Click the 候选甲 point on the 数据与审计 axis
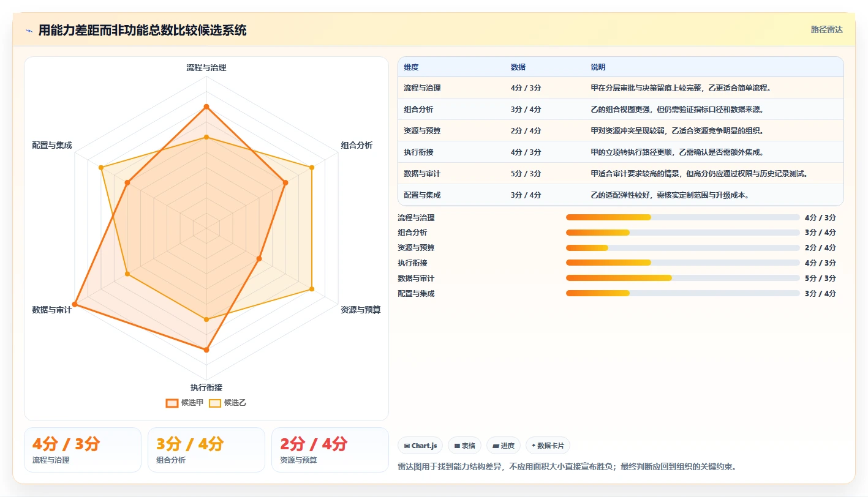Viewport: 868px width, 497px height. coord(75,304)
